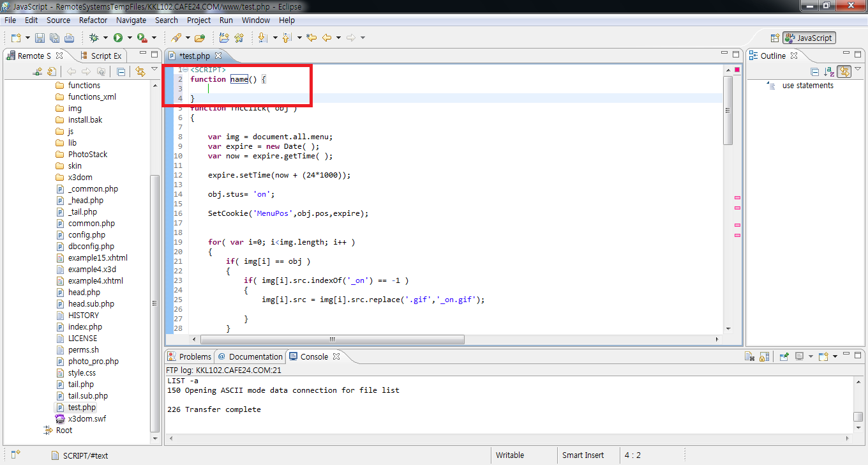Click the Open Perspective icon
The image size is (868, 465).
pyautogui.click(x=775, y=38)
